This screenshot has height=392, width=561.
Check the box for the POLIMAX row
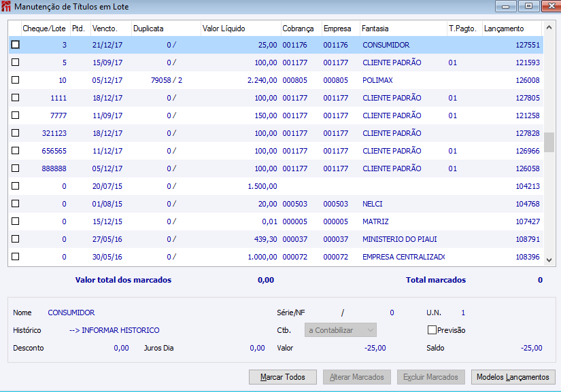coord(16,80)
